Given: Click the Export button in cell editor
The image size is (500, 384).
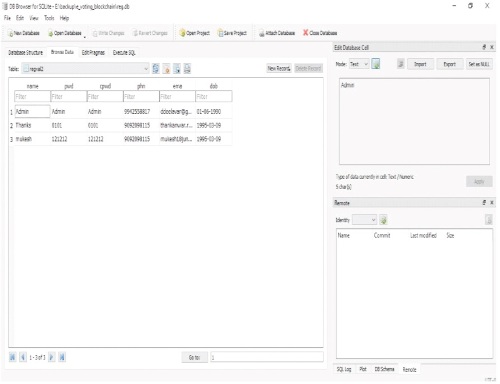Looking at the screenshot, I should pyautogui.click(x=449, y=64).
